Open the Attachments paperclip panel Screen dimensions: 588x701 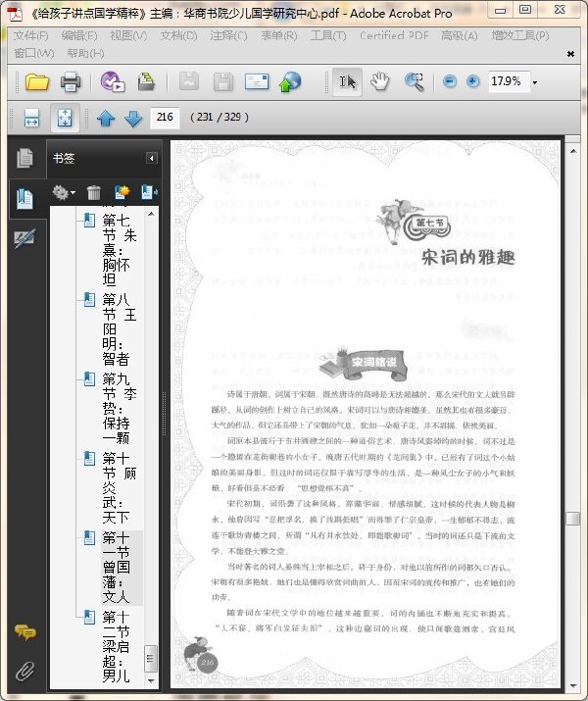pos(25,671)
